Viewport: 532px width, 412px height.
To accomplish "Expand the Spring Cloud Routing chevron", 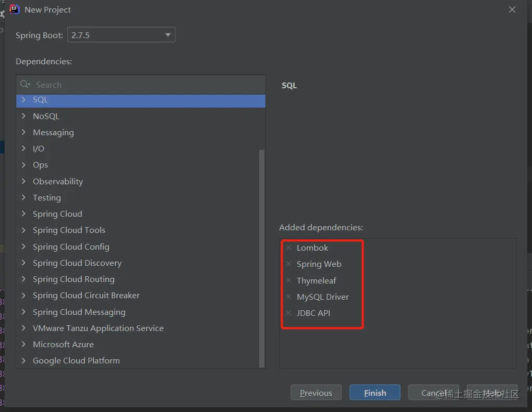I will tap(23, 279).
